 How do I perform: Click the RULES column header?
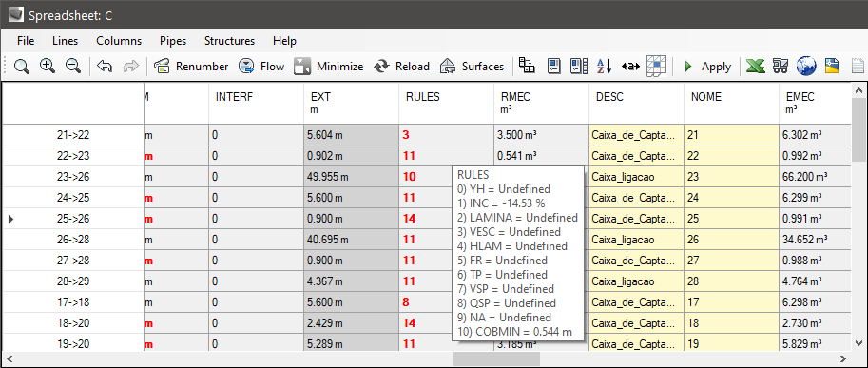point(446,103)
